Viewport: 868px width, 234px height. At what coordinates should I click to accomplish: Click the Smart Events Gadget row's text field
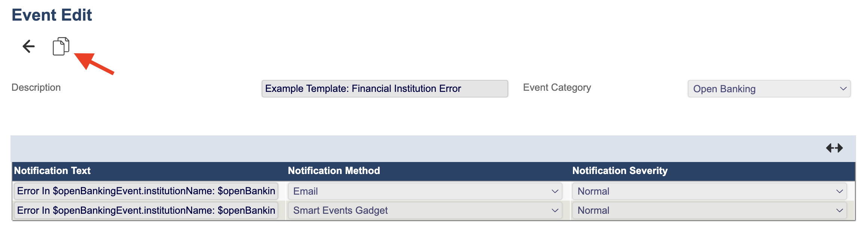[146, 210]
